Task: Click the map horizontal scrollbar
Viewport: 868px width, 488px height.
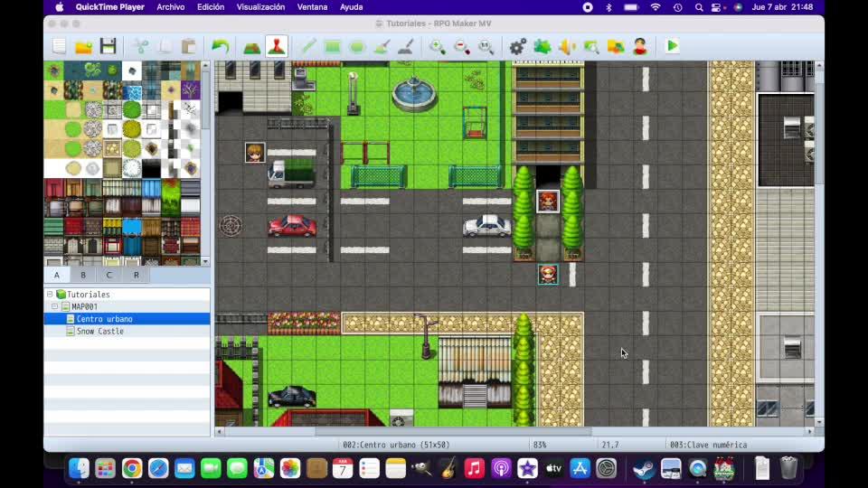Action: pos(452,432)
